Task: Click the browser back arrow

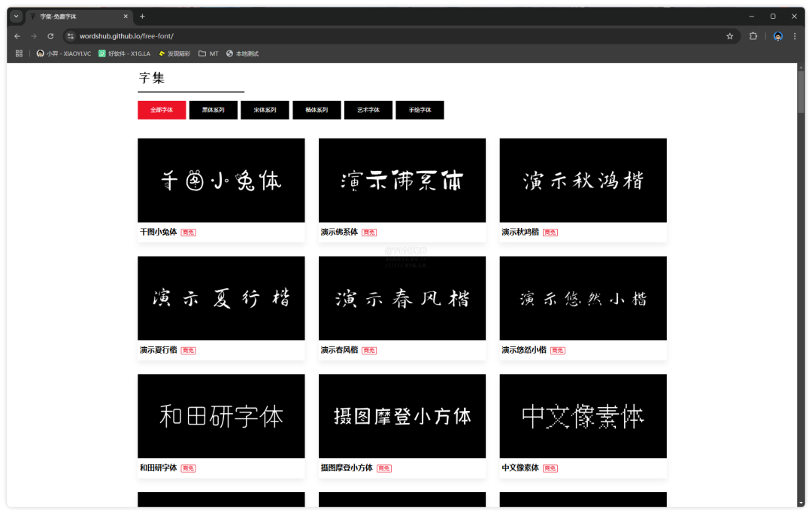Action: [x=17, y=36]
